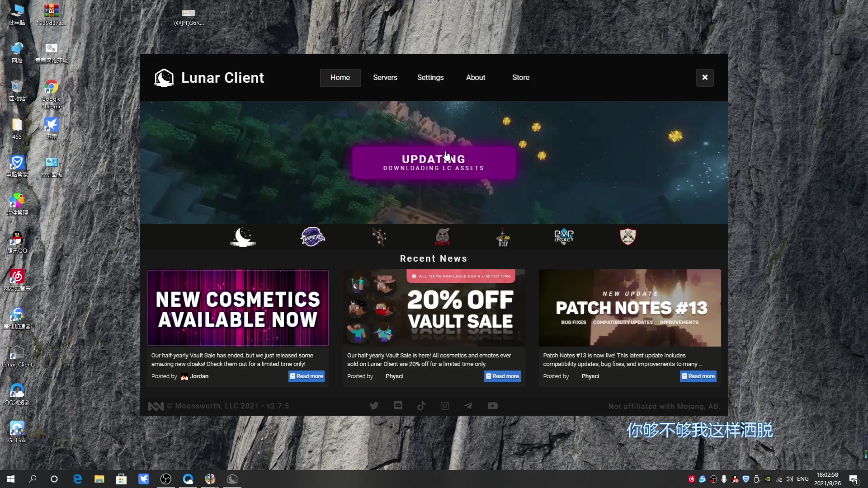The image size is (868, 488).
Task: Open Microsoft Edge from the taskbar
Action: point(77,479)
